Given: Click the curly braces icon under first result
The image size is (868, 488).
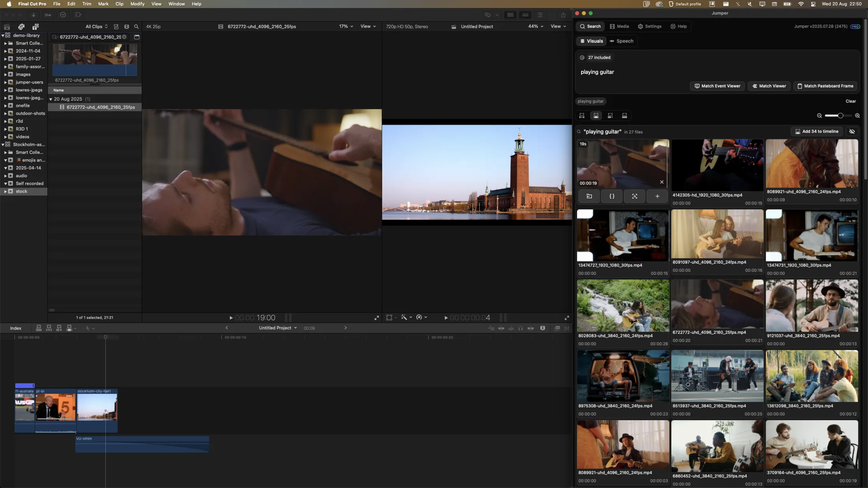Looking at the screenshot, I should (612, 196).
